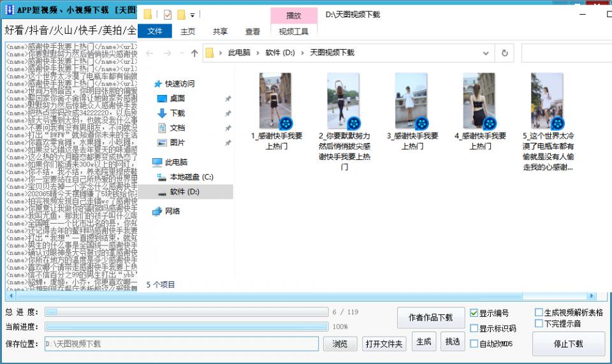Uncheck the 显示编号 checkbox
Screen dimensions: 612x364
(x=474, y=313)
